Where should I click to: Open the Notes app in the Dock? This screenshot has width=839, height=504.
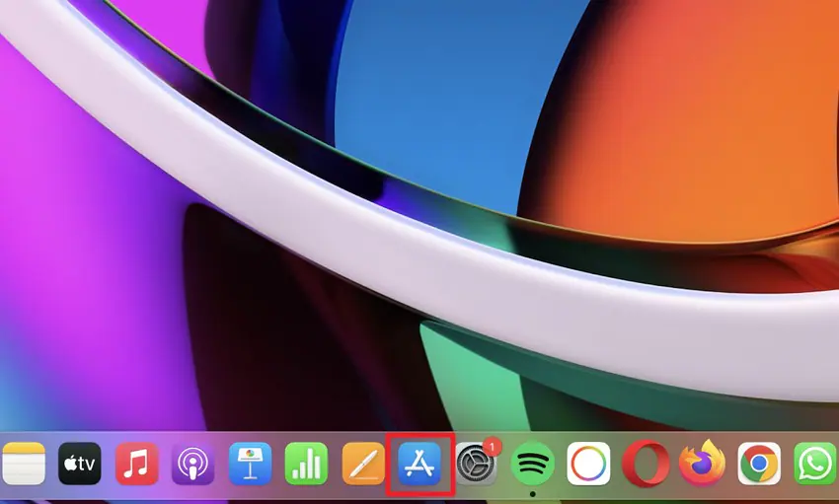(24, 464)
